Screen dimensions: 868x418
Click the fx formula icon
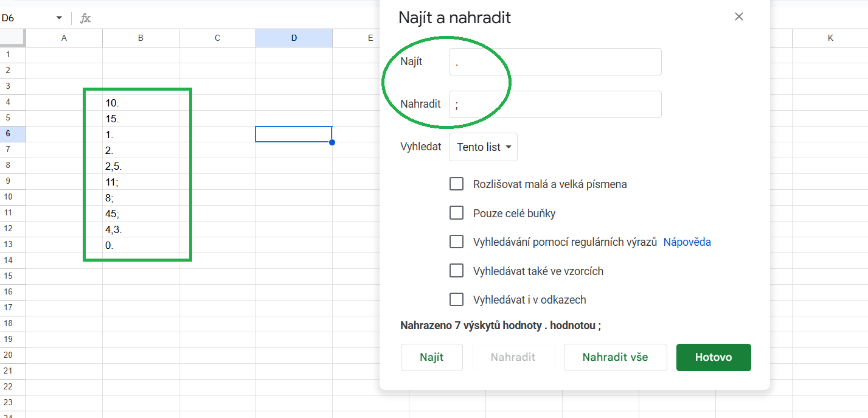point(86,18)
